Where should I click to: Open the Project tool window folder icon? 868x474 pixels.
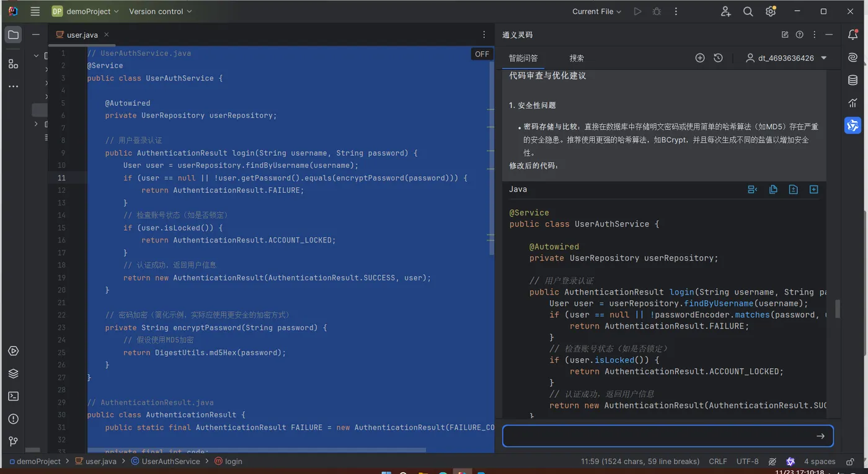pyautogui.click(x=13, y=35)
